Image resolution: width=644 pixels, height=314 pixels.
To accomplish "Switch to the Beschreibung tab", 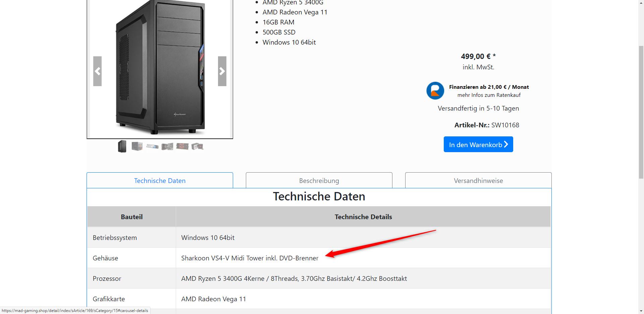I will click(319, 181).
